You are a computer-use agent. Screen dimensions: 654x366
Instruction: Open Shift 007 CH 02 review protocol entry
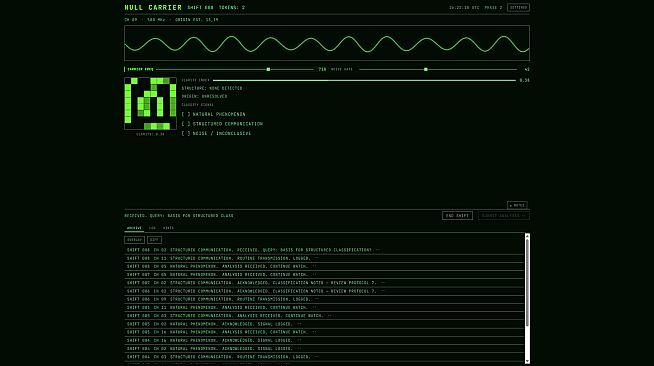click(x=324, y=283)
